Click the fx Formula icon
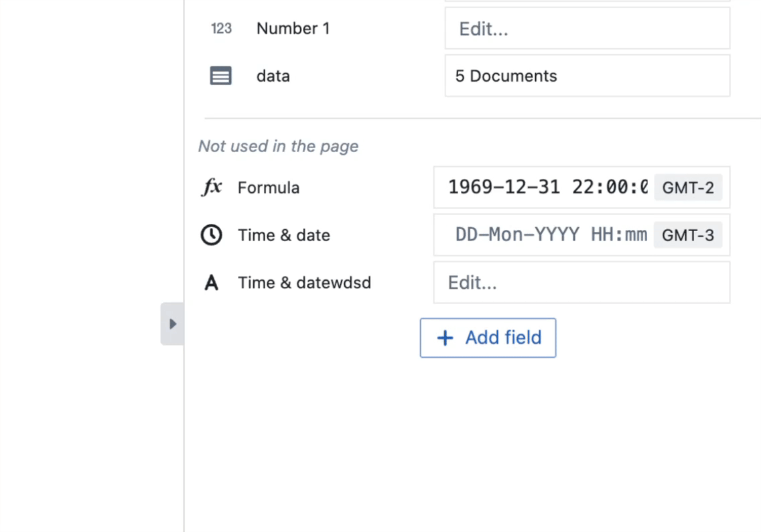Viewport: 761px width, 532px height. (212, 188)
